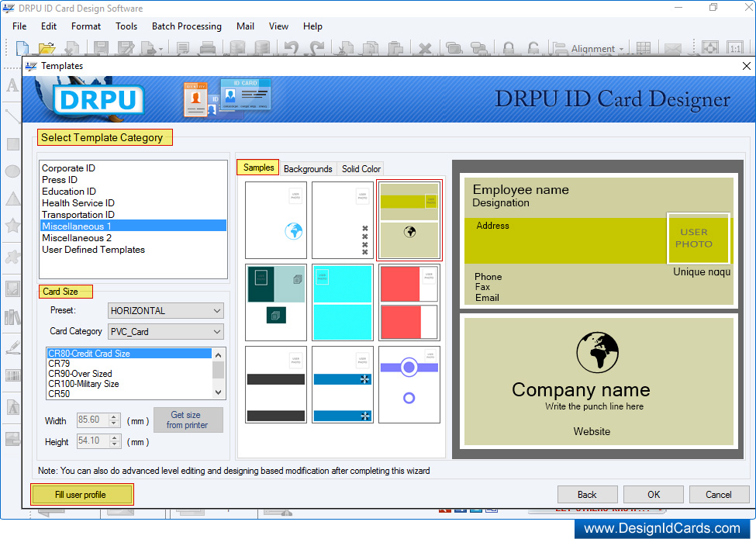Click the Delete (X) toolbar icon
The image size is (756, 539).
(x=425, y=48)
